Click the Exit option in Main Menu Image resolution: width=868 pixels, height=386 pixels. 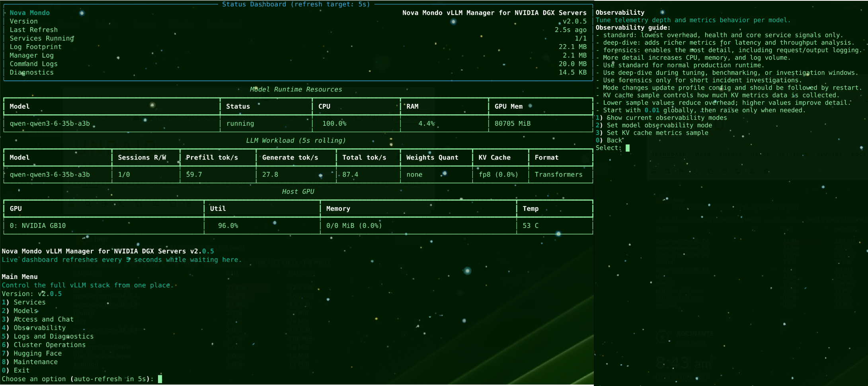pos(16,370)
